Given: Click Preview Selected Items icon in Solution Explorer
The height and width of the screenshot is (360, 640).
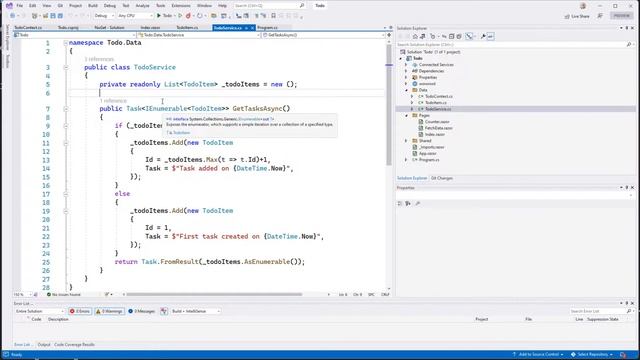Looking at the screenshot, I should [490, 36].
